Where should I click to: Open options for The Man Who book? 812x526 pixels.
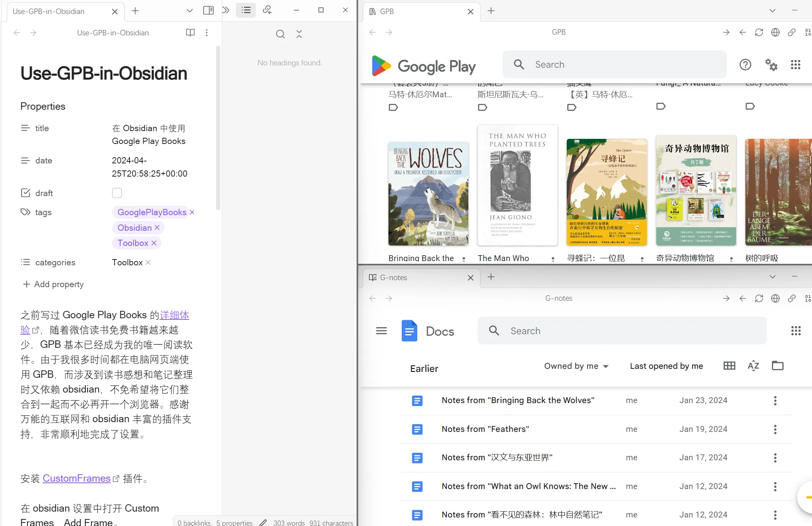coord(553,259)
